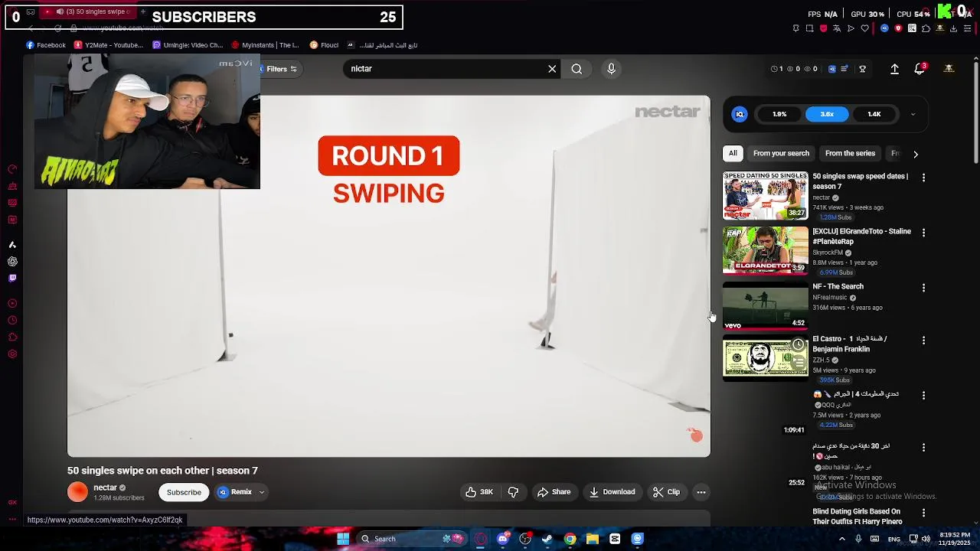Click the pin icon in address bar

(x=795, y=28)
